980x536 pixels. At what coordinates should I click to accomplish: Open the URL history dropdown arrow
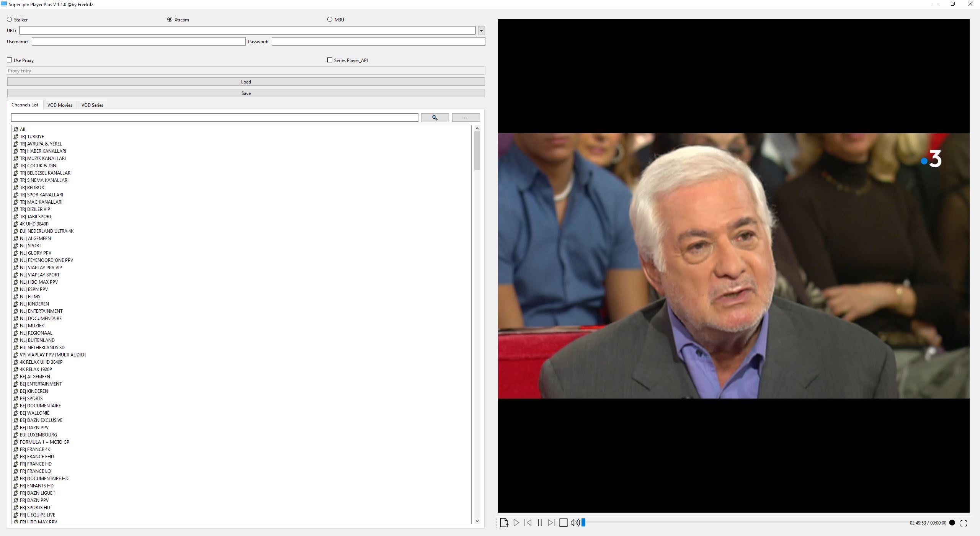coord(482,30)
